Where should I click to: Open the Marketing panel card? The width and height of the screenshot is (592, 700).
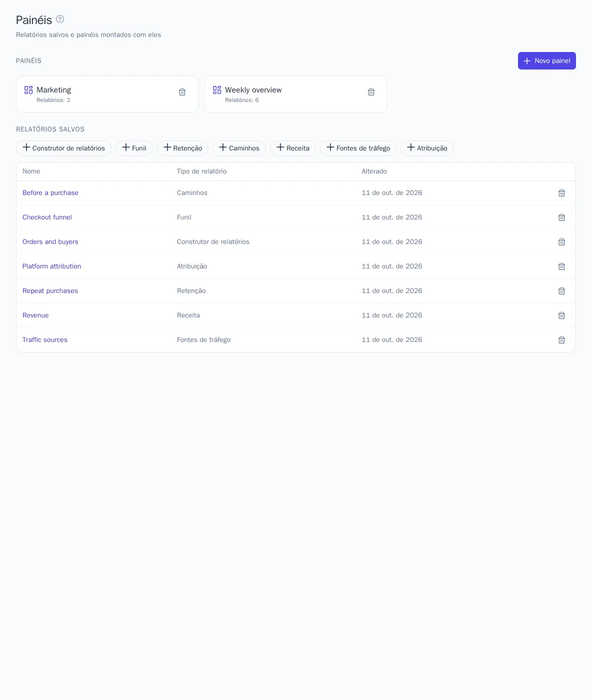(107, 94)
